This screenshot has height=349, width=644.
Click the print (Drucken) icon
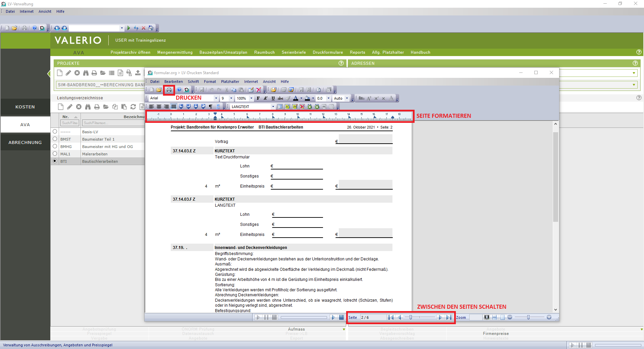point(169,90)
